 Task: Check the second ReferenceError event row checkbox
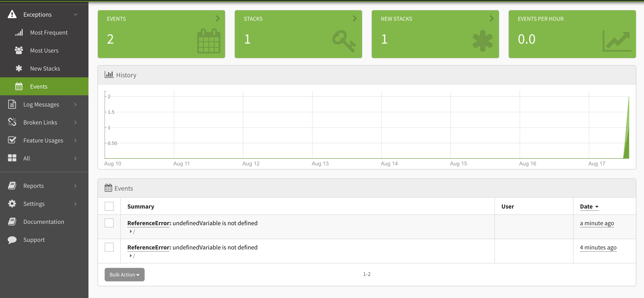(109, 247)
